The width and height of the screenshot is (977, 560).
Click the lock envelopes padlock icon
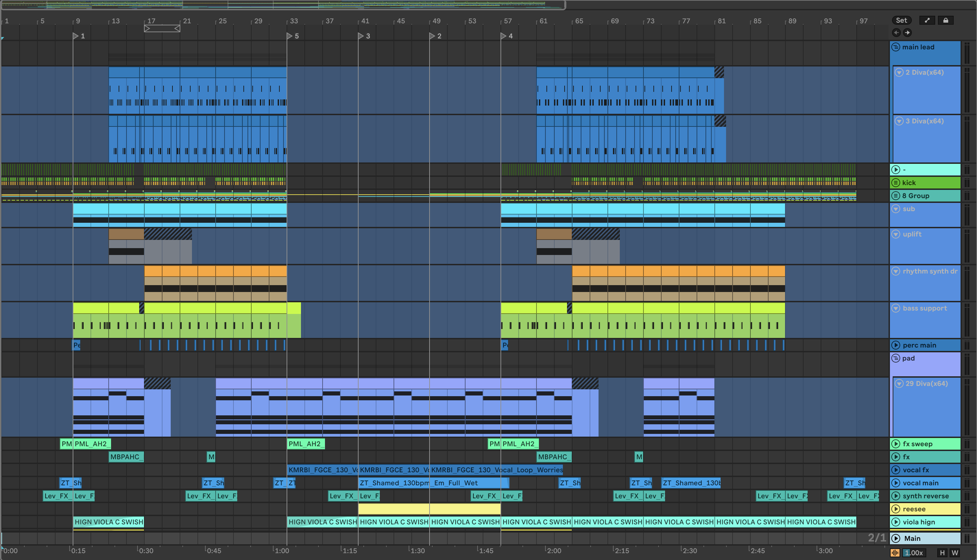[x=945, y=20]
